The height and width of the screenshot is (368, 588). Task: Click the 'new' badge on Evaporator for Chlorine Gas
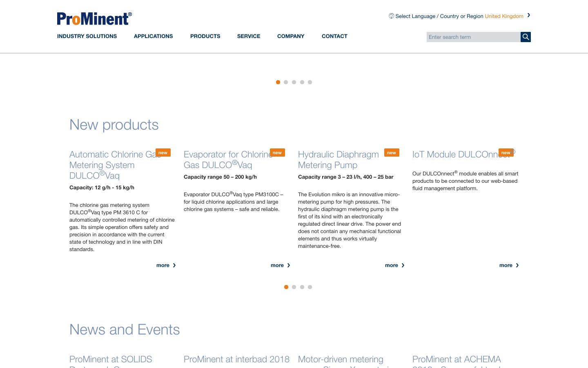coord(277,152)
